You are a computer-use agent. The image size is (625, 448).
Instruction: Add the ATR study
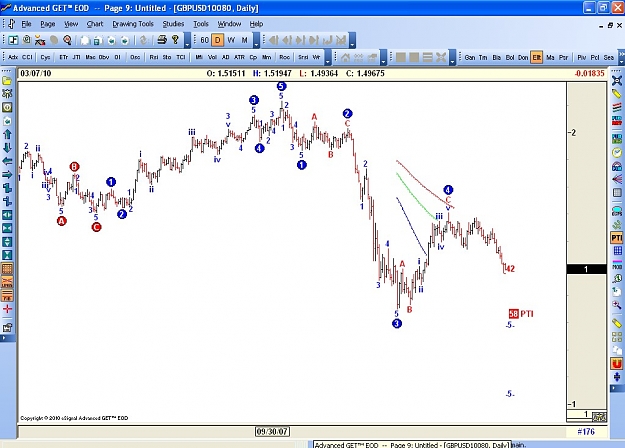[239, 57]
